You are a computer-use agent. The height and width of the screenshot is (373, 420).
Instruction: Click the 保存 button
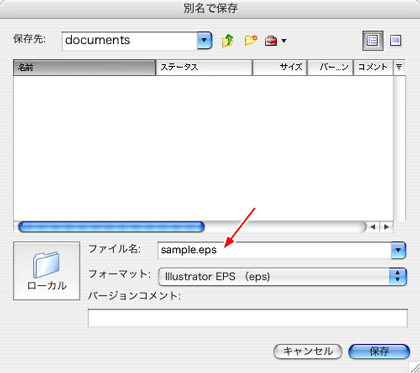click(x=379, y=351)
